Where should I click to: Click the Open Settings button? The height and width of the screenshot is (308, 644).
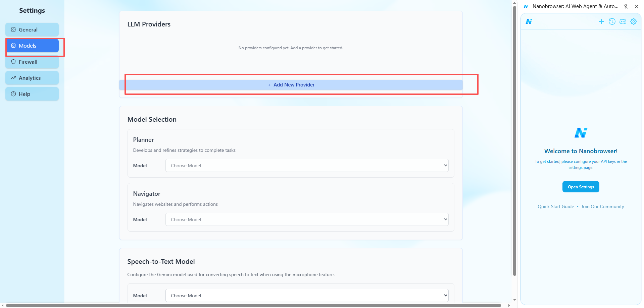(581, 187)
